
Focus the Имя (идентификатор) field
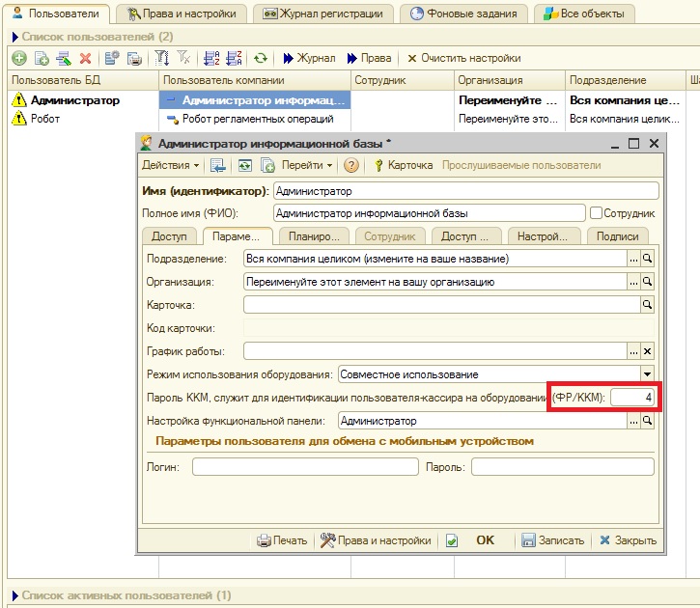point(466,191)
